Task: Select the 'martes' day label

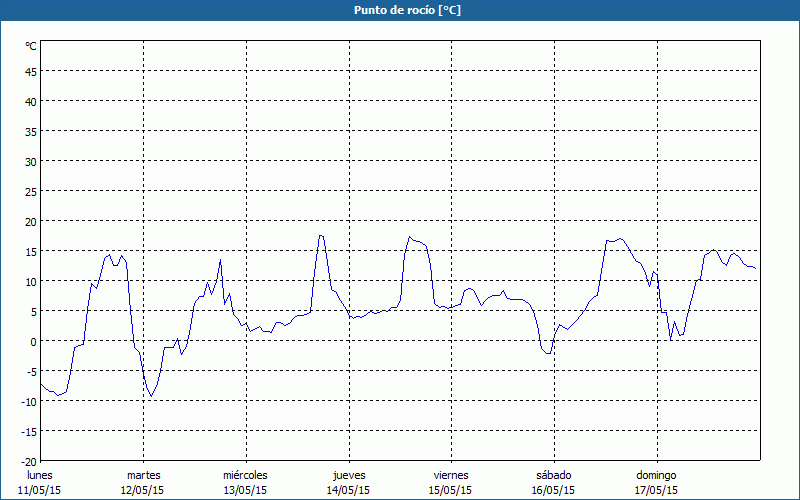Action: pos(143,475)
